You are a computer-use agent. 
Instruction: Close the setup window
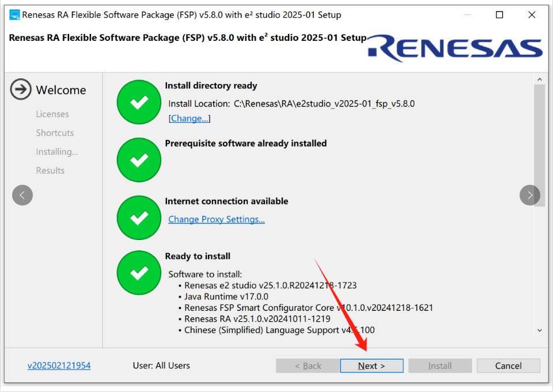(x=532, y=15)
